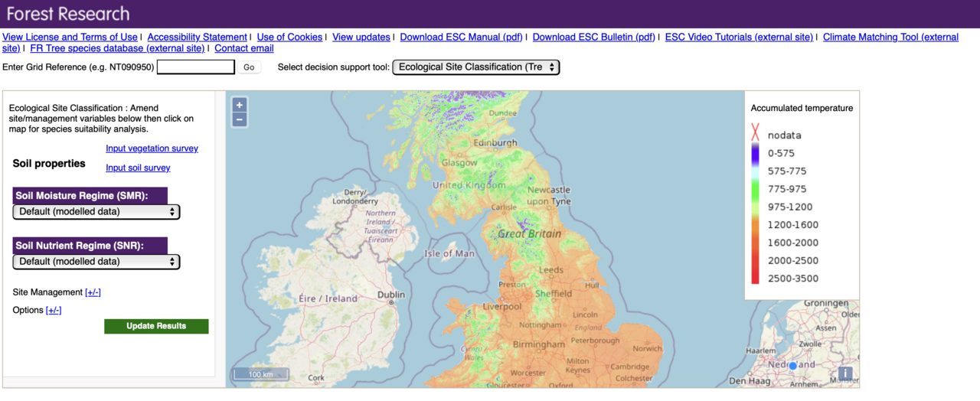This screenshot has height=401, width=980.
Task: Click the Go button
Action: tap(249, 67)
